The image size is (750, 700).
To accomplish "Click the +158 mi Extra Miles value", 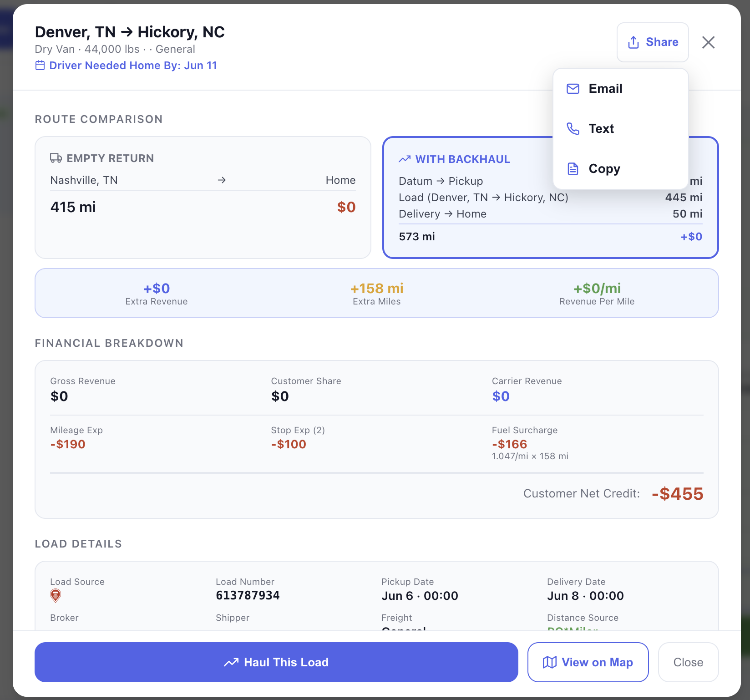I will (x=377, y=289).
